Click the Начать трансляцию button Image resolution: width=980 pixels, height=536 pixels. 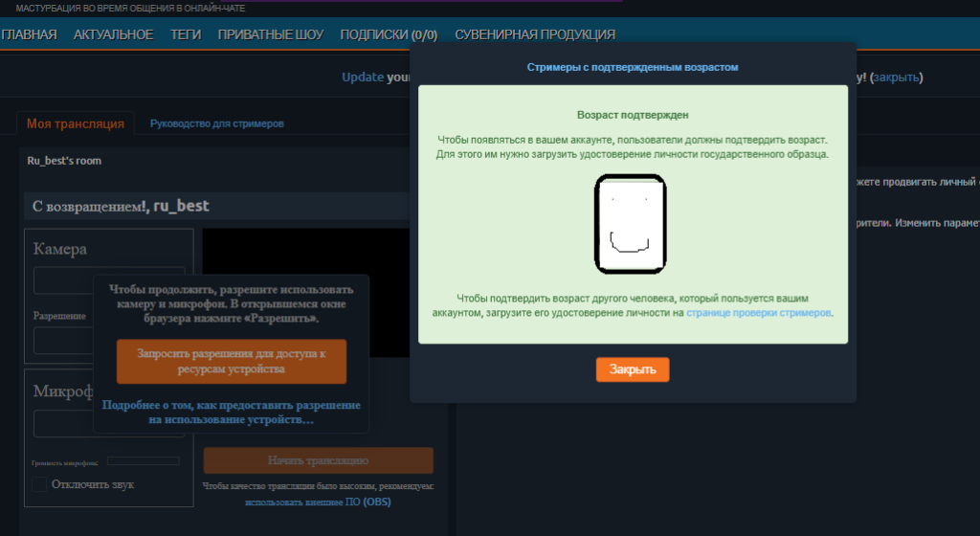pos(318,460)
